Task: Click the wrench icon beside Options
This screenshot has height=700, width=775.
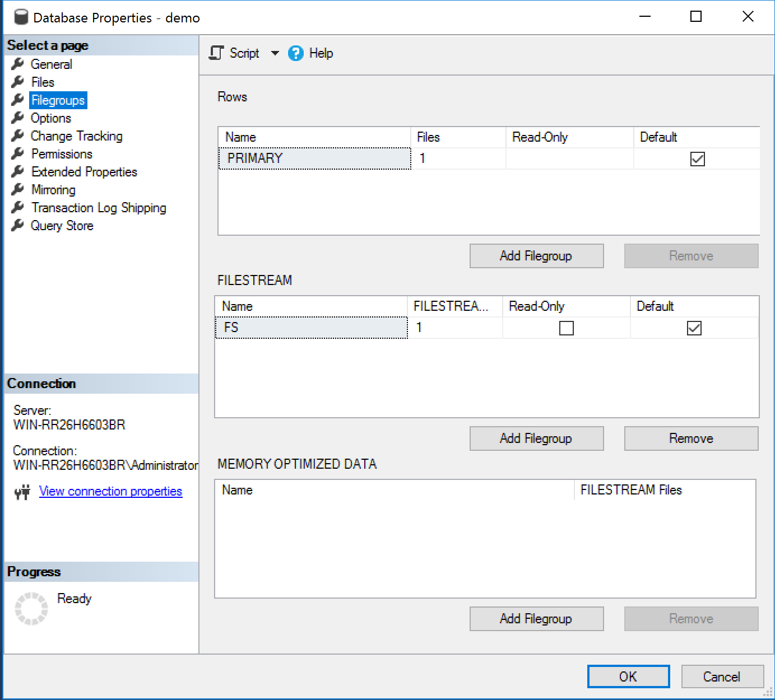Action: tap(18, 118)
